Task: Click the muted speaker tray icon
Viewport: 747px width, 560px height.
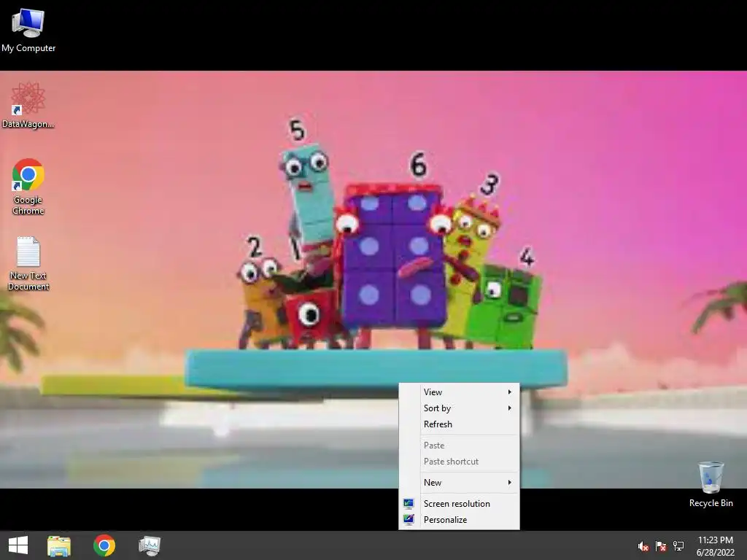Action: click(643, 546)
